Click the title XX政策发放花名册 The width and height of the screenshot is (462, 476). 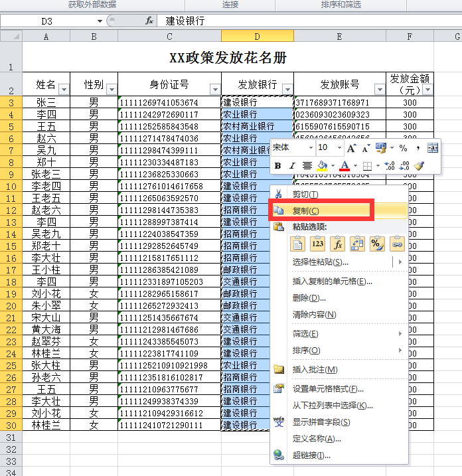pos(228,58)
